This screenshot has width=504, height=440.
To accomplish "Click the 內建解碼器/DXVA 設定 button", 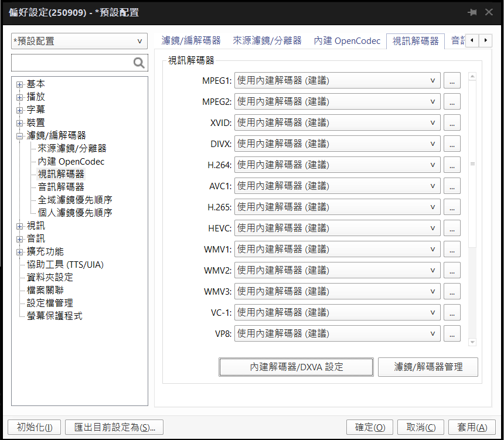I will (x=296, y=367).
